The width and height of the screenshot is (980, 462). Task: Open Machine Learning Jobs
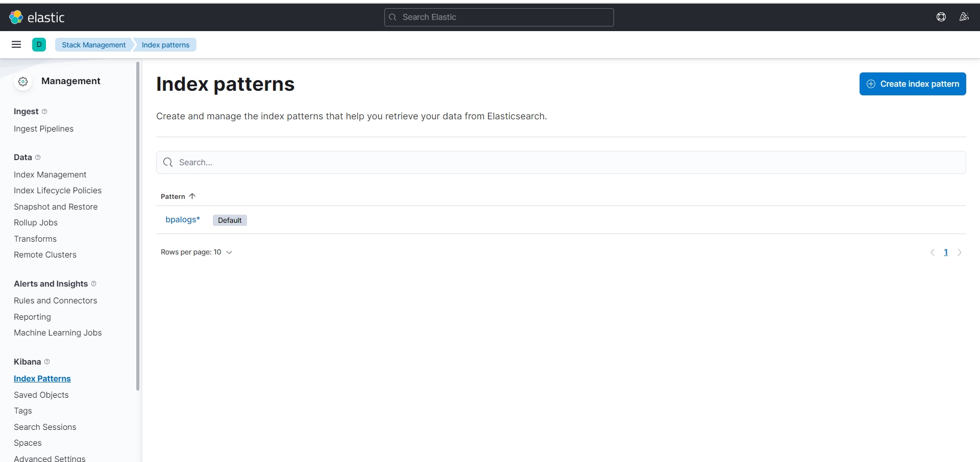[x=58, y=332]
